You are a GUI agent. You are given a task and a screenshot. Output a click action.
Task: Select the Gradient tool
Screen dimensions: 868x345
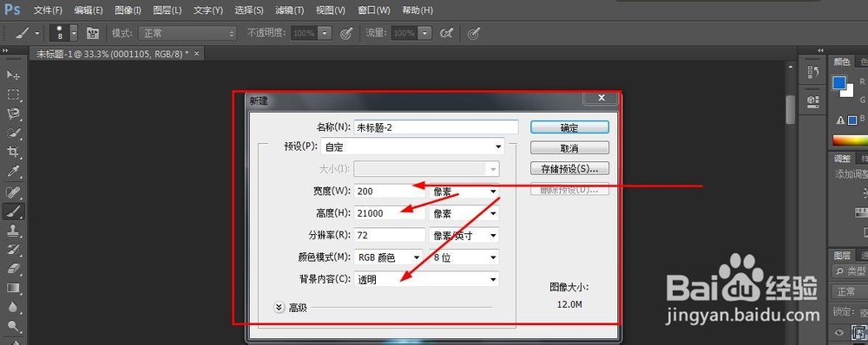pyautogui.click(x=13, y=288)
